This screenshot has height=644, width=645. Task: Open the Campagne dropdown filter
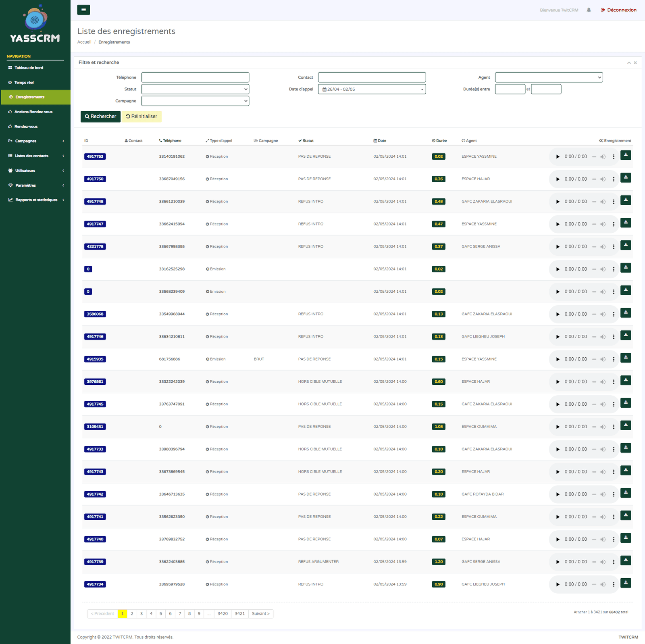[195, 101]
